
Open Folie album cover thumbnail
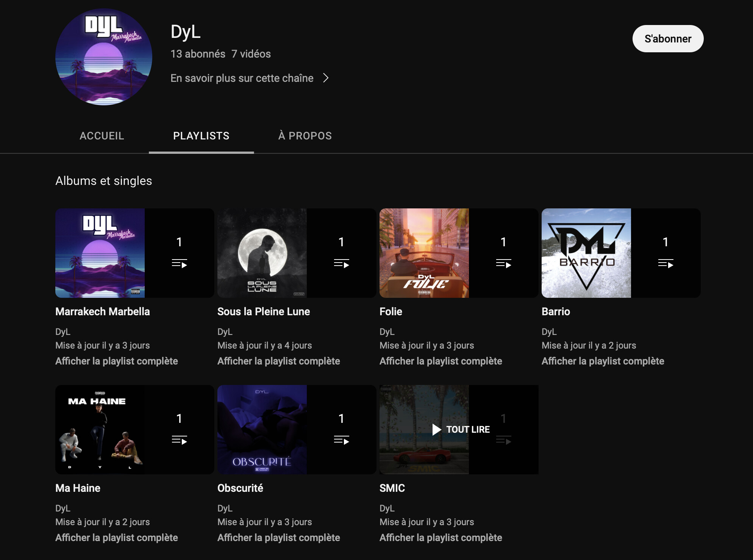(x=424, y=253)
